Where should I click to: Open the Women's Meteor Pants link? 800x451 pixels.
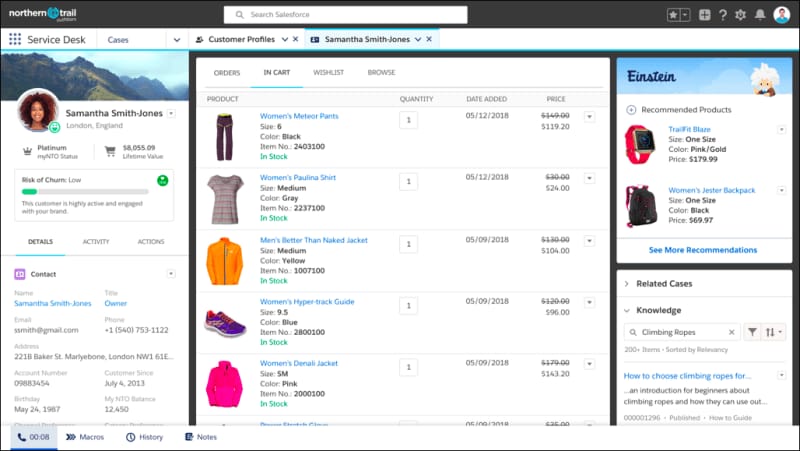tap(299, 116)
